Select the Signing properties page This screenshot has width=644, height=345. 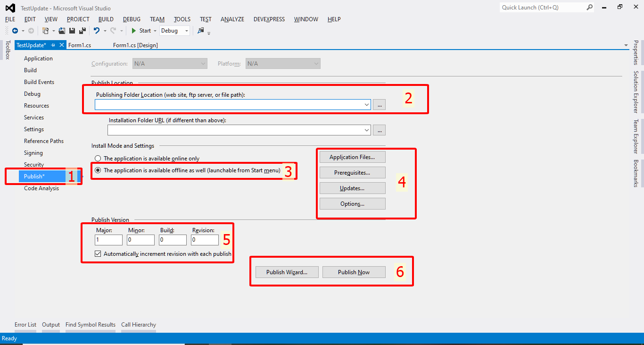click(x=33, y=153)
